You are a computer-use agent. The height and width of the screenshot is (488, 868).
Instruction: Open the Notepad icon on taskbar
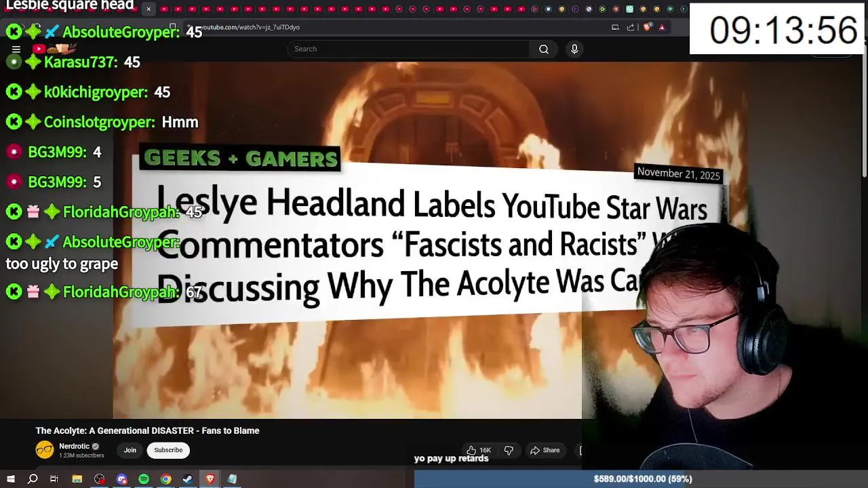[232, 479]
